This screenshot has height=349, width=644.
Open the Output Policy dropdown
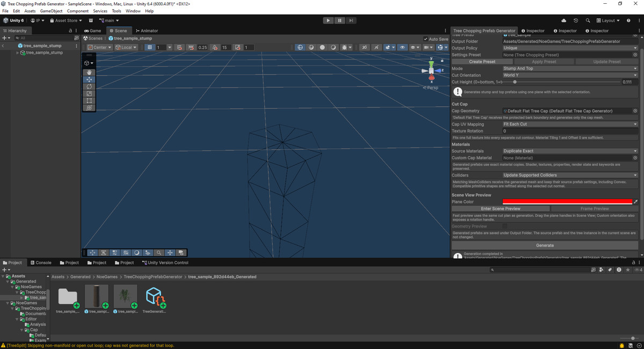[570, 48]
